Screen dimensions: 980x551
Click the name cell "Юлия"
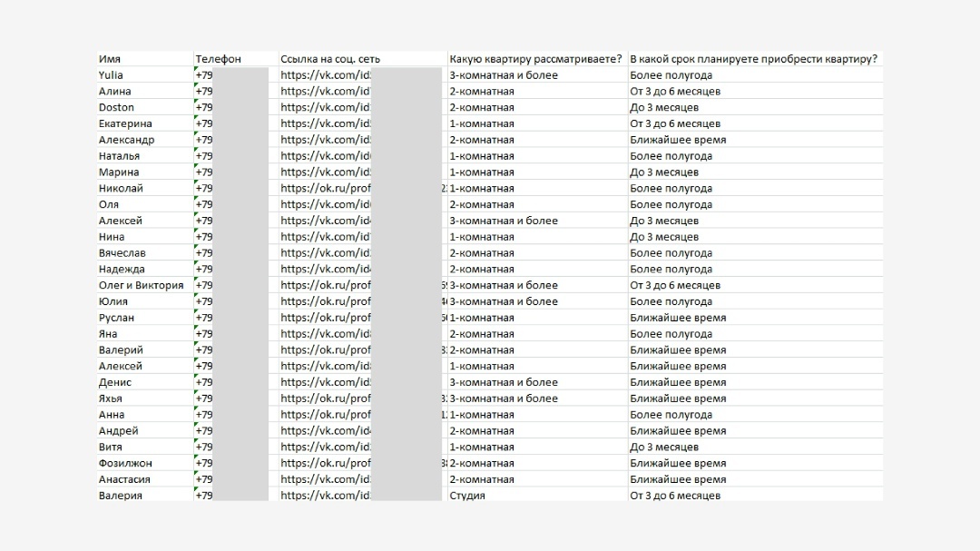pyautogui.click(x=145, y=301)
